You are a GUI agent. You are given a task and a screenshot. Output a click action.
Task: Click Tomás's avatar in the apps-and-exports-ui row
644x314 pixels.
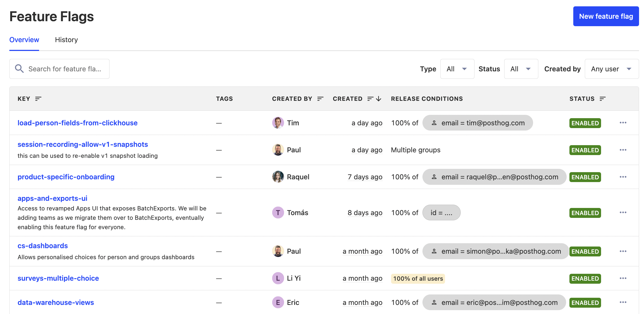point(278,213)
